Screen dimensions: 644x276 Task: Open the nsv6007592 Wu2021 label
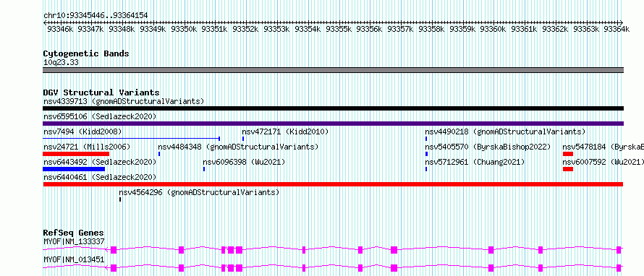pyautogui.click(x=603, y=162)
